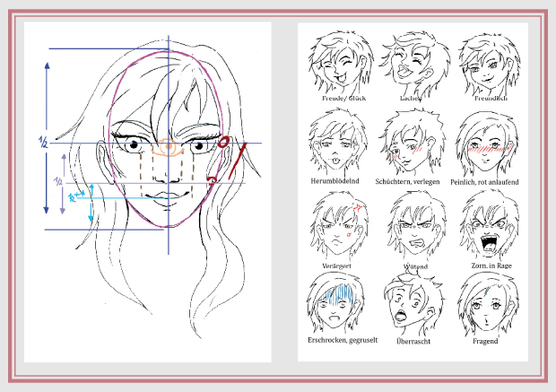Click the 'Überrascht' surprised face sketch

click(411, 304)
